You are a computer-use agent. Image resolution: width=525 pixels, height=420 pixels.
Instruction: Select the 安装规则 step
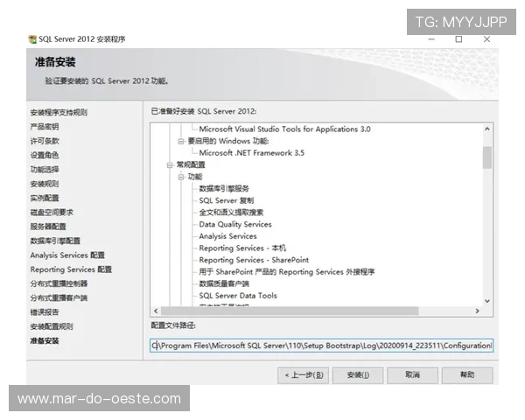click(x=45, y=184)
